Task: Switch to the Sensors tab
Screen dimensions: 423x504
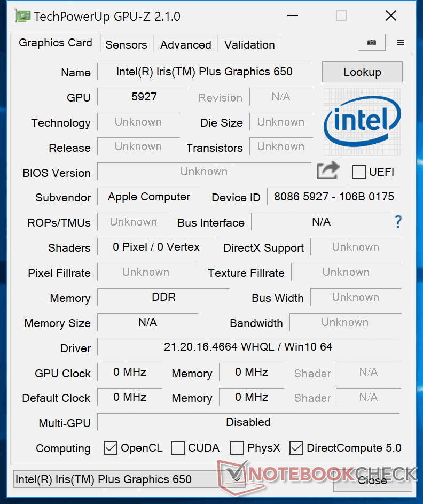Action: tap(126, 45)
